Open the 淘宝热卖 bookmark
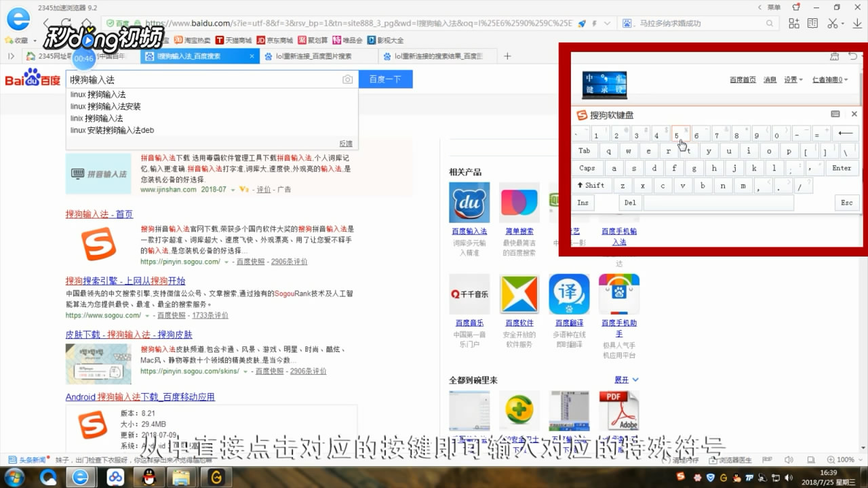The height and width of the screenshot is (488, 868). click(x=193, y=40)
